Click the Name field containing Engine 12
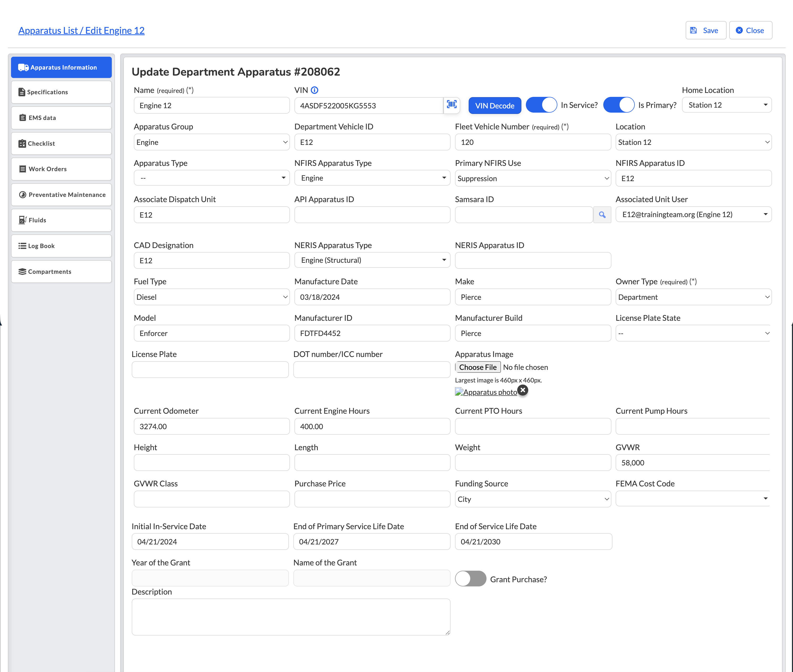This screenshot has height=672, width=793. (212, 106)
